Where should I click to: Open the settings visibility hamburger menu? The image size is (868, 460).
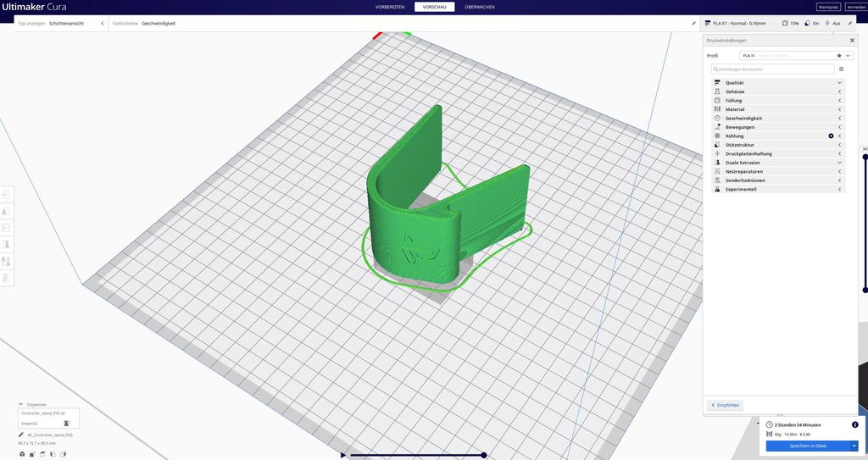tap(841, 69)
